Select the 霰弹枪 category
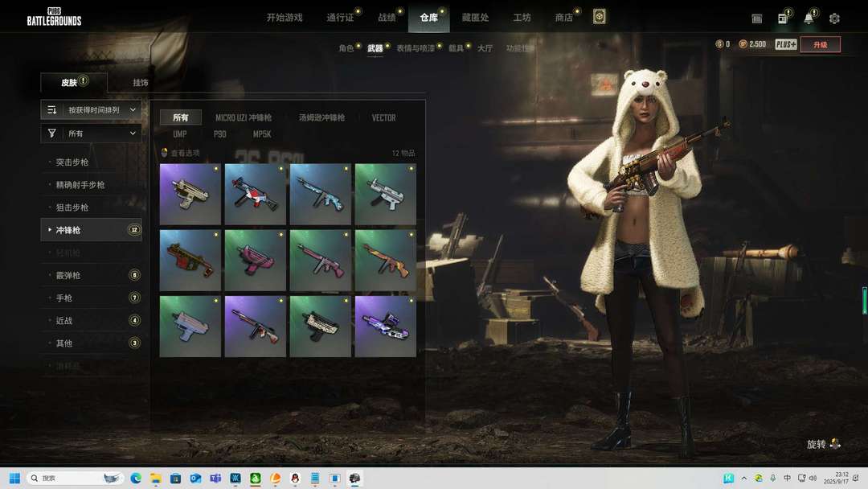Image resolution: width=868 pixels, height=489 pixels. click(x=92, y=275)
